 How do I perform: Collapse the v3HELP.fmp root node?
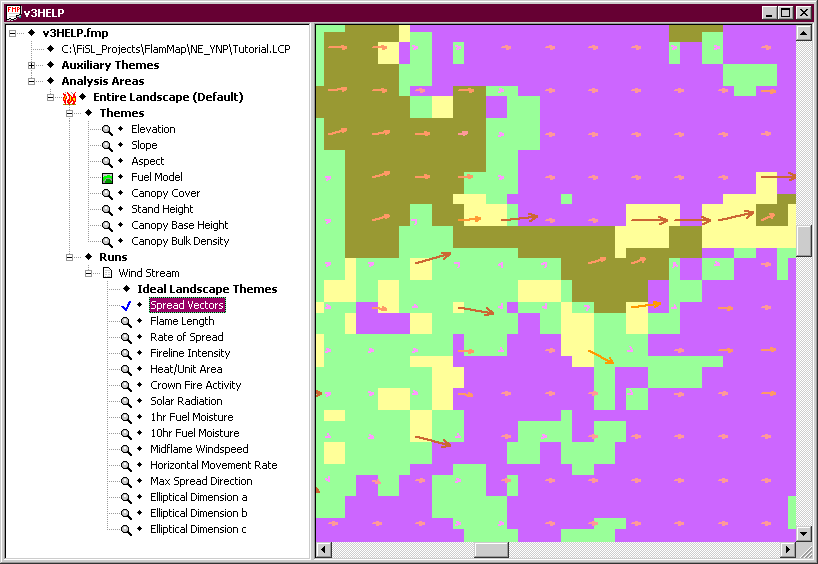(x=13, y=33)
